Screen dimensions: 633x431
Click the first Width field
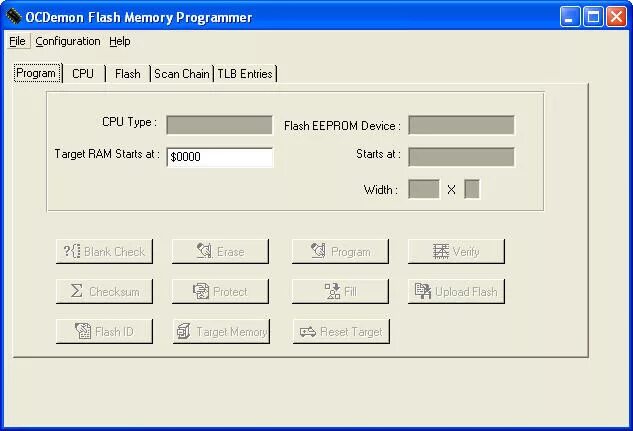[x=424, y=189]
